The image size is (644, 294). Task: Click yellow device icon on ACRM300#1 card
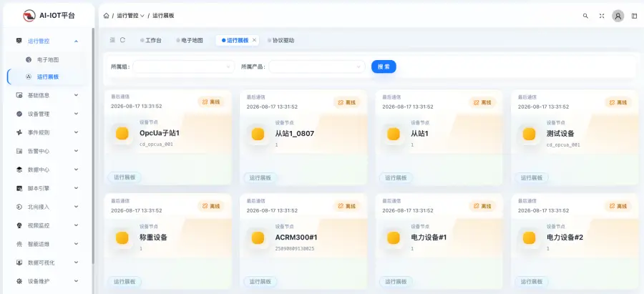pyautogui.click(x=258, y=237)
